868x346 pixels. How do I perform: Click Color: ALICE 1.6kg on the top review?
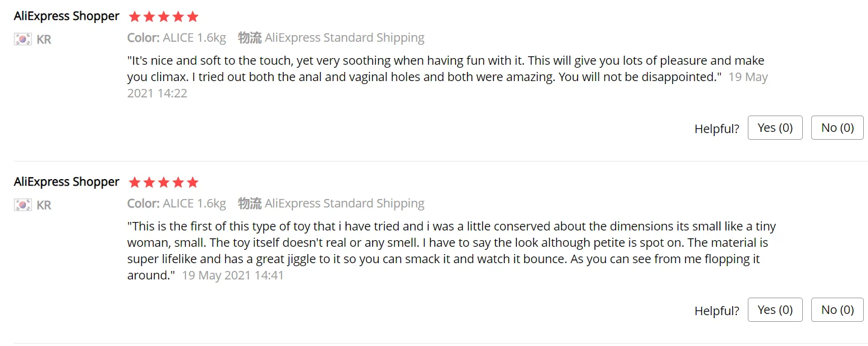[176, 38]
